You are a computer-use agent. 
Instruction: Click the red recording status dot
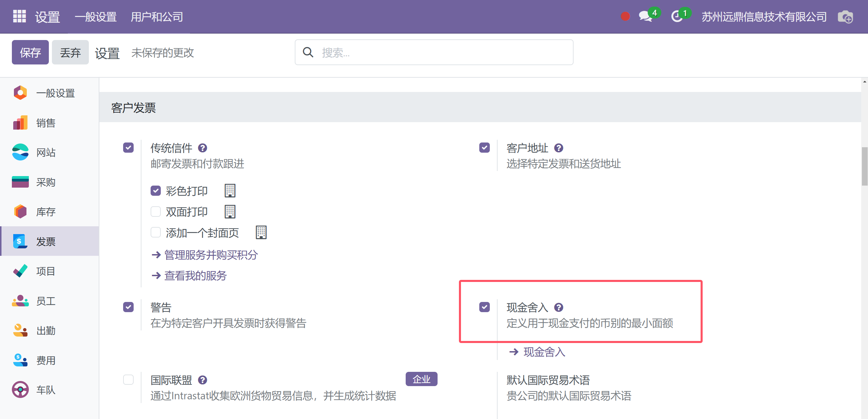click(625, 17)
